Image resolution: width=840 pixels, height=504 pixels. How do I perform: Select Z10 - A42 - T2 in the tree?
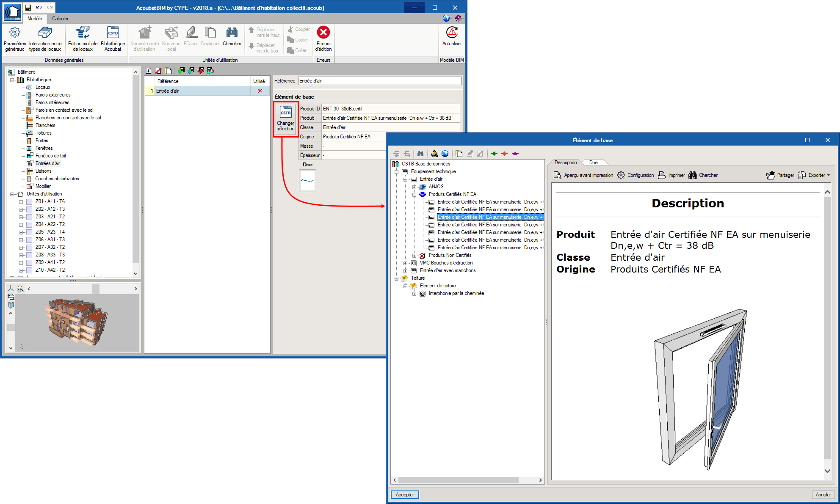(50, 270)
